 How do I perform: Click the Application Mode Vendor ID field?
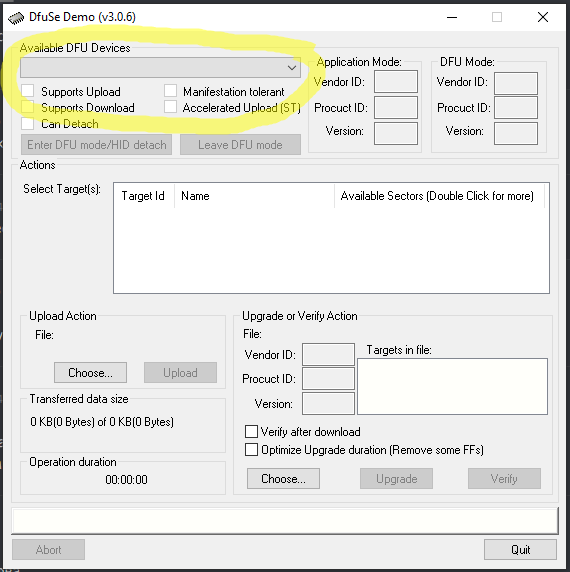(396, 82)
